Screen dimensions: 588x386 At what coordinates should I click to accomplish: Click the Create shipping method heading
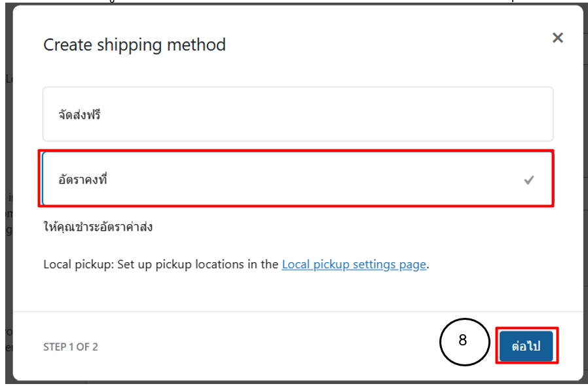(134, 45)
